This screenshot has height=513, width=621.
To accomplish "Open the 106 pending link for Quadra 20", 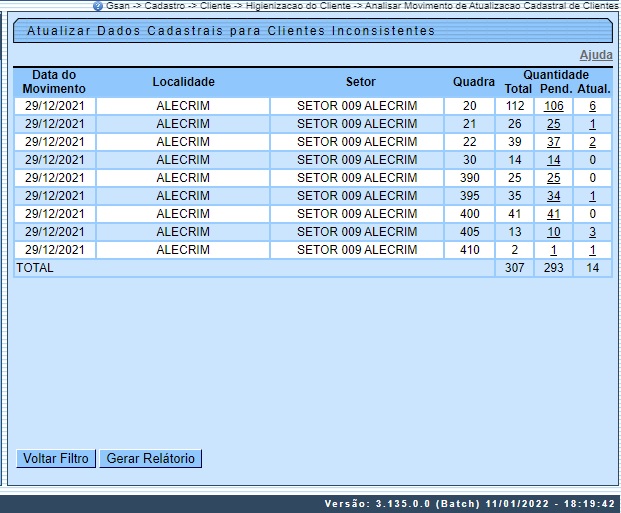I will click(553, 106).
